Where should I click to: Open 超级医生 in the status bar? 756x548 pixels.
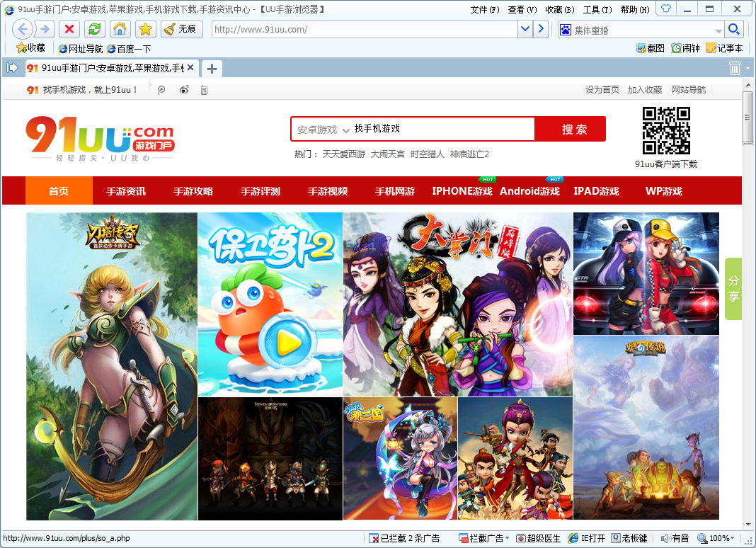538,538
